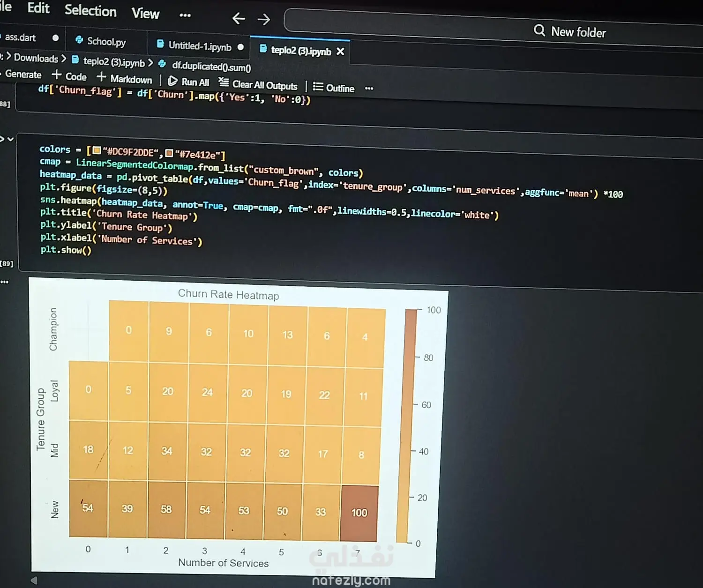The image size is (703, 588).
Task: Click the df['Churn_flag'] code line
Action: point(174,94)
